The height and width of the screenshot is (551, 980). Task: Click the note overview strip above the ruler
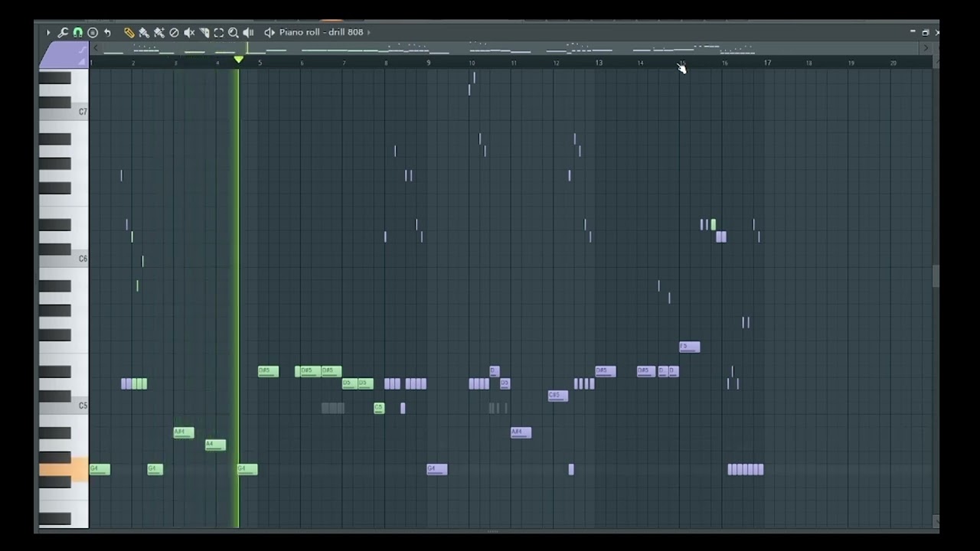click(x=511, y=48)
